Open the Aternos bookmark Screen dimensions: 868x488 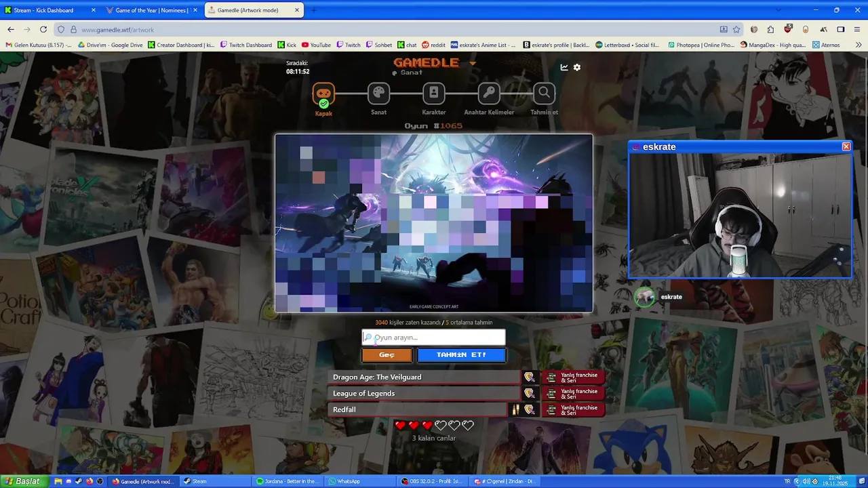coord(825,45)
